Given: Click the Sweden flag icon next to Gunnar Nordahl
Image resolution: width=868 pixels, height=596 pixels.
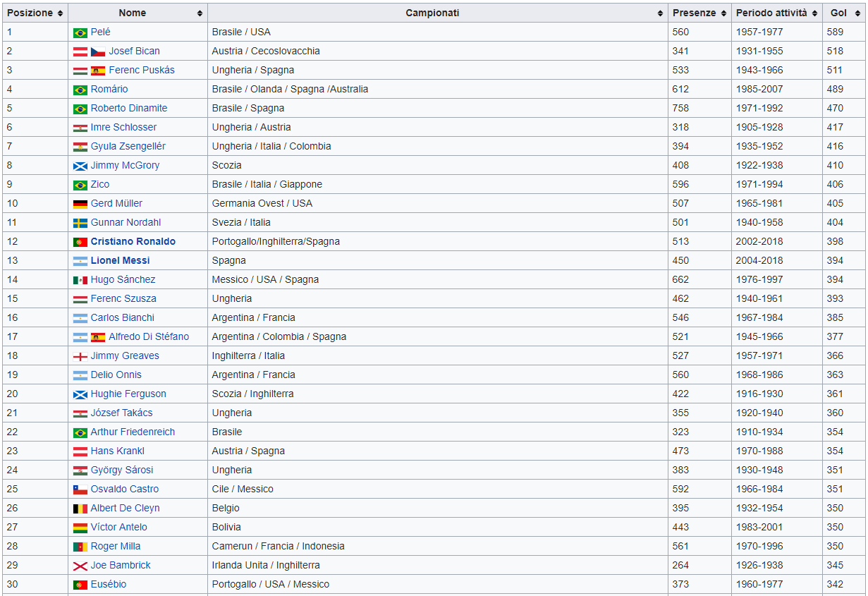Looking at the screenshot, I should (x=80, y=223).
